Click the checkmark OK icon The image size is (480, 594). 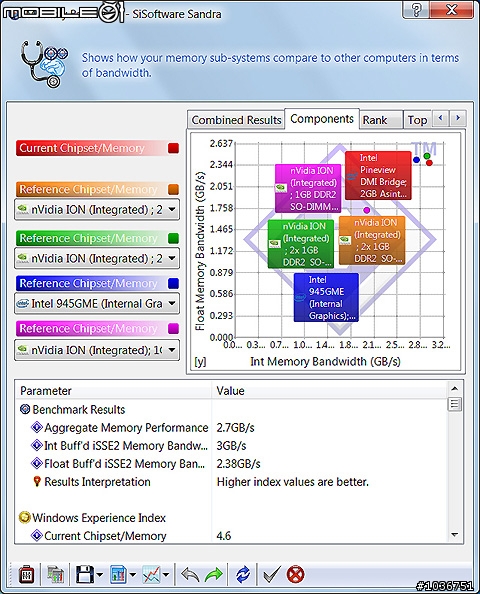pos(272,575)
